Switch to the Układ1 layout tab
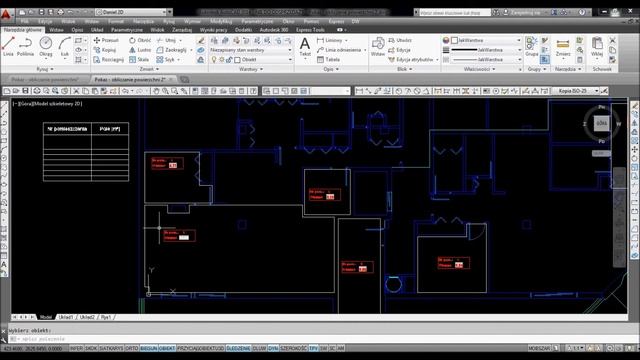Screen dimensions: 640x360 (66, 317)
